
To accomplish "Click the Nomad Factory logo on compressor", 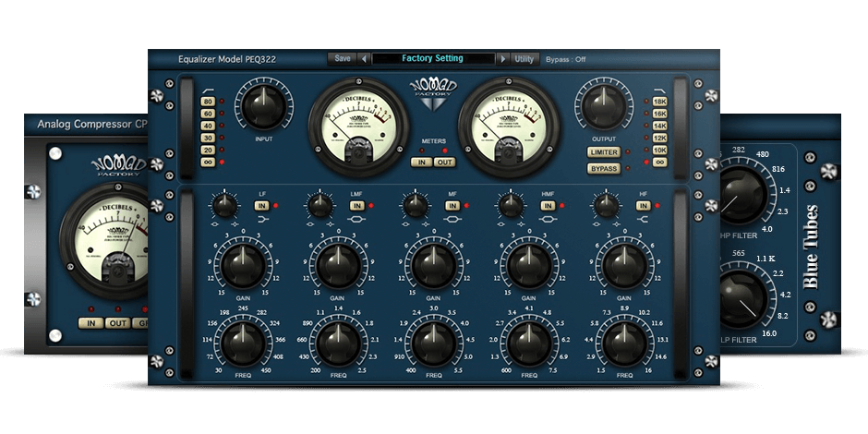I will click(119, 166).
